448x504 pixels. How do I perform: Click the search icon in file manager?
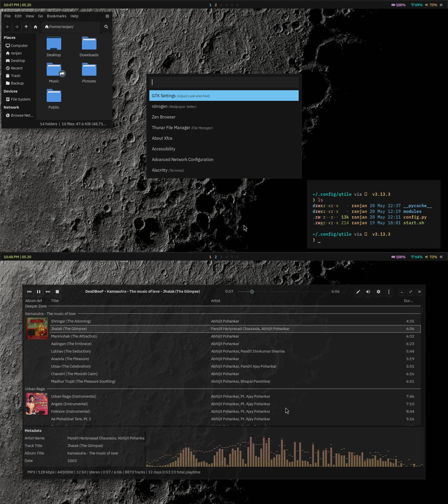[x=106, y=27]
